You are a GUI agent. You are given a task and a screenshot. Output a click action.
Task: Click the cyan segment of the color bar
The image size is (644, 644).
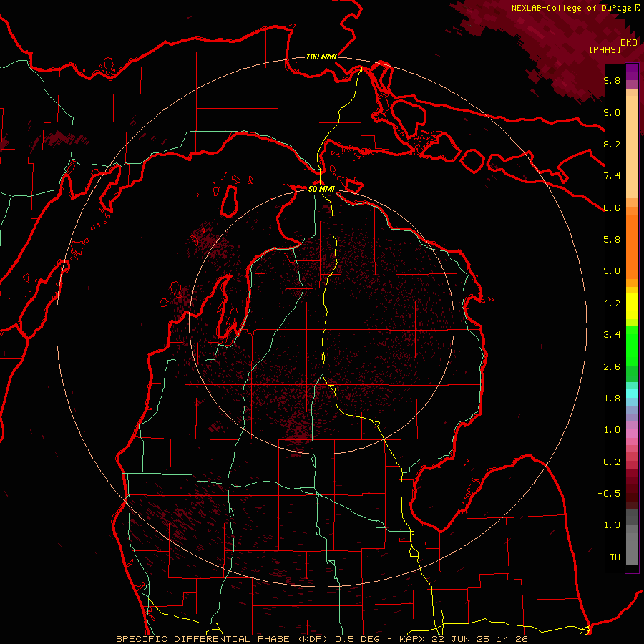[632, 394]
